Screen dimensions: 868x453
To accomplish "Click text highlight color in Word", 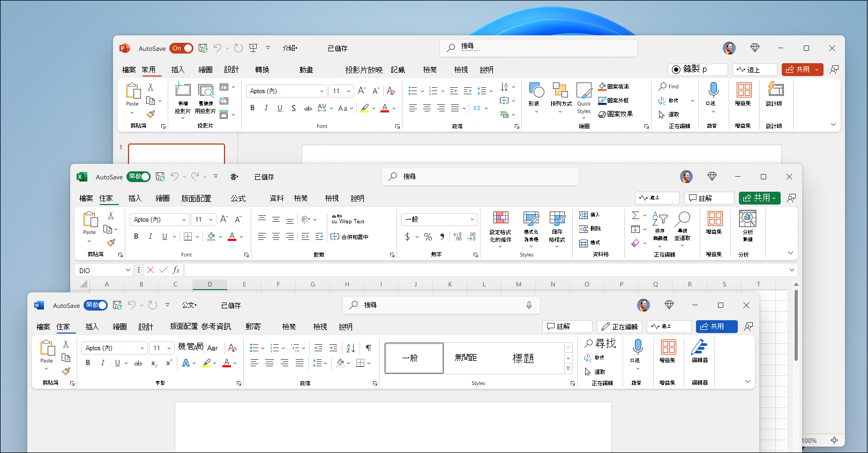I will point(207,363).
